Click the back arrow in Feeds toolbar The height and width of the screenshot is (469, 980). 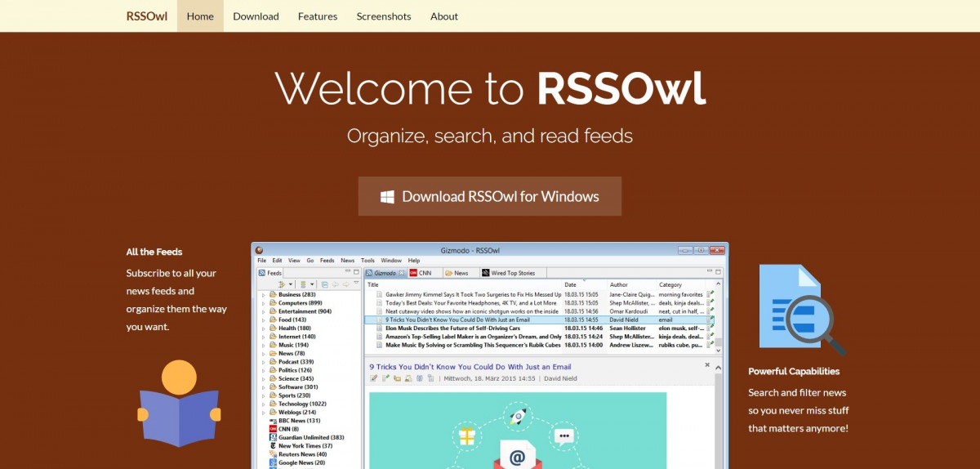coord(335,284)
